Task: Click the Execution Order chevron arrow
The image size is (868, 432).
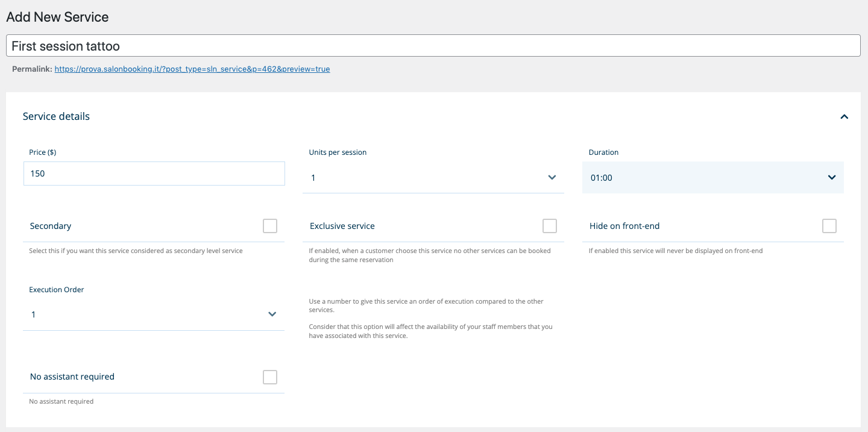Action: (272, 315)
